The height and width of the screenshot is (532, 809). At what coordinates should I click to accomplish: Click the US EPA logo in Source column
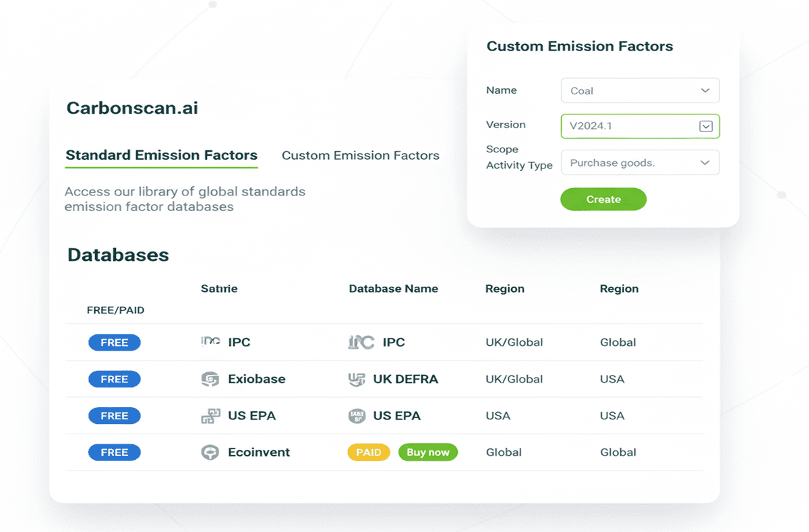click(x=210, y=415)
